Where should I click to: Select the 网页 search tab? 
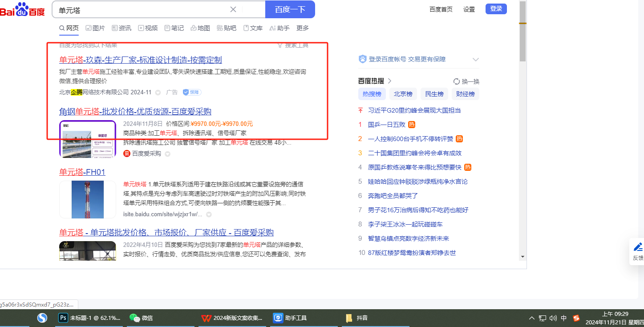tap(69, 28)
